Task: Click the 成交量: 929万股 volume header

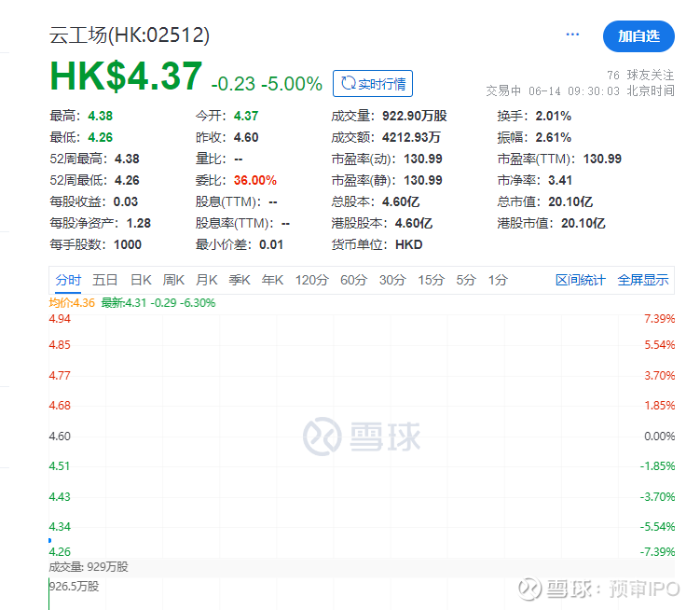Action: tap(89, 567)
